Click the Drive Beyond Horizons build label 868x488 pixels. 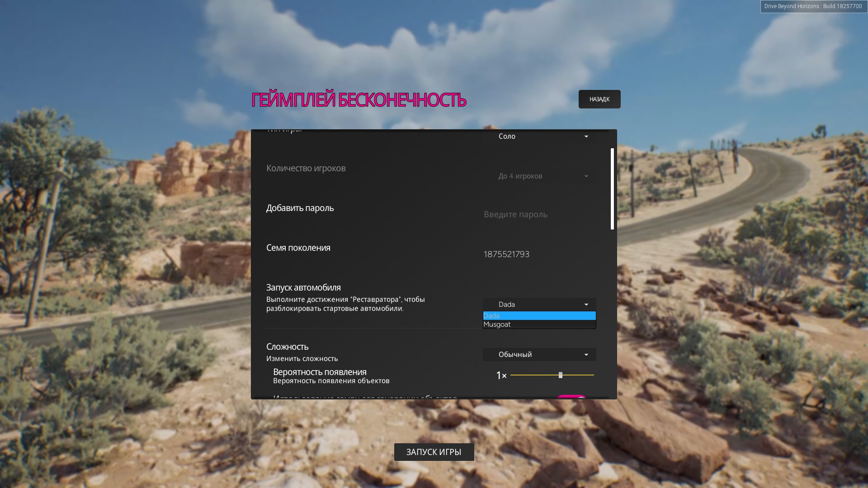click(813, 6)
